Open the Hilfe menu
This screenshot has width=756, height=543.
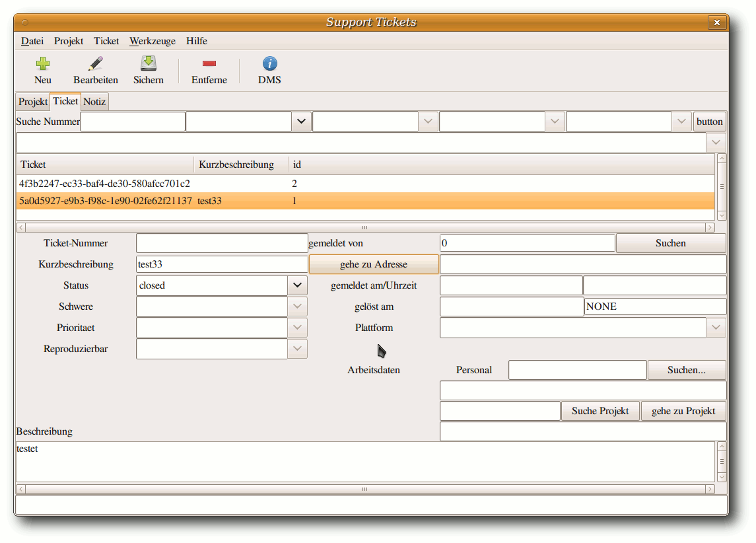[x=197, y=41]
